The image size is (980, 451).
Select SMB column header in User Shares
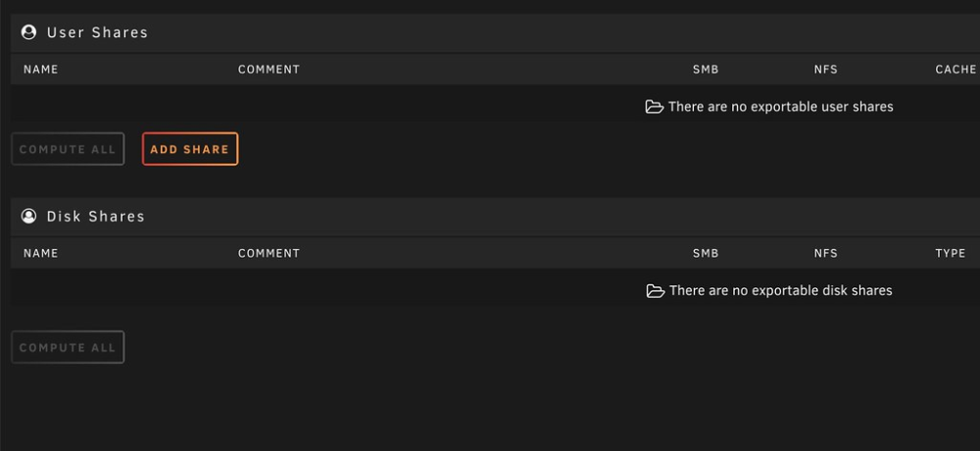(x=706, y=70)
